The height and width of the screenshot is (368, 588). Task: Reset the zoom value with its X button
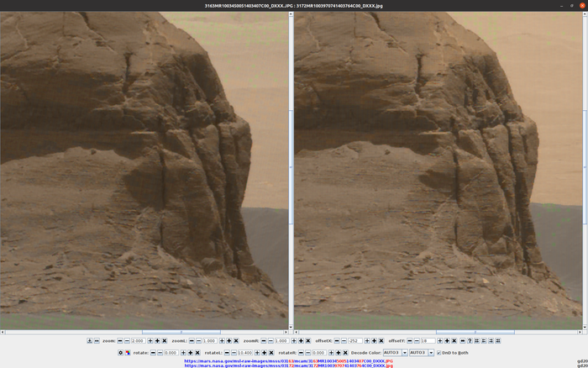(163, 341)
